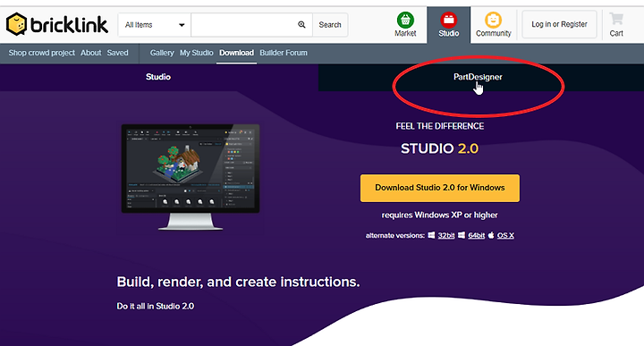Click 'FEEL THE DIFFERENCE' text
The width and height of the screenshot is (644, 346).
440,126
